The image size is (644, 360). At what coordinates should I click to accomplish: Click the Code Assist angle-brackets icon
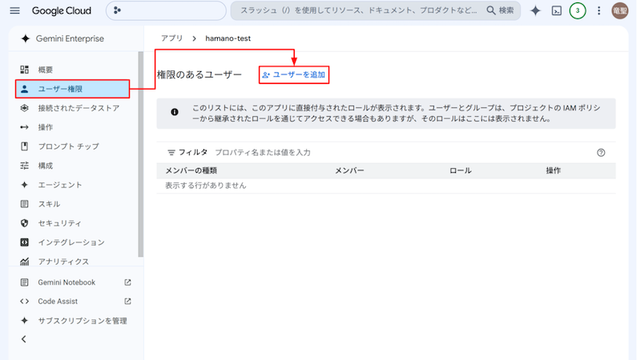point(25,302)
